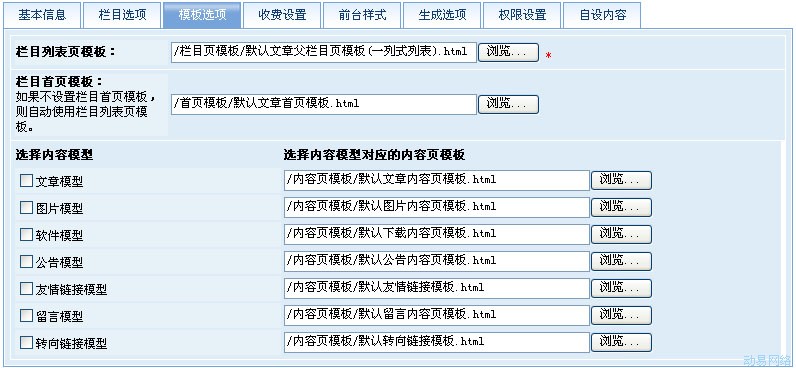Click the 栏目列表页模板： label
The image size is (796, 368).
(66, 51)
